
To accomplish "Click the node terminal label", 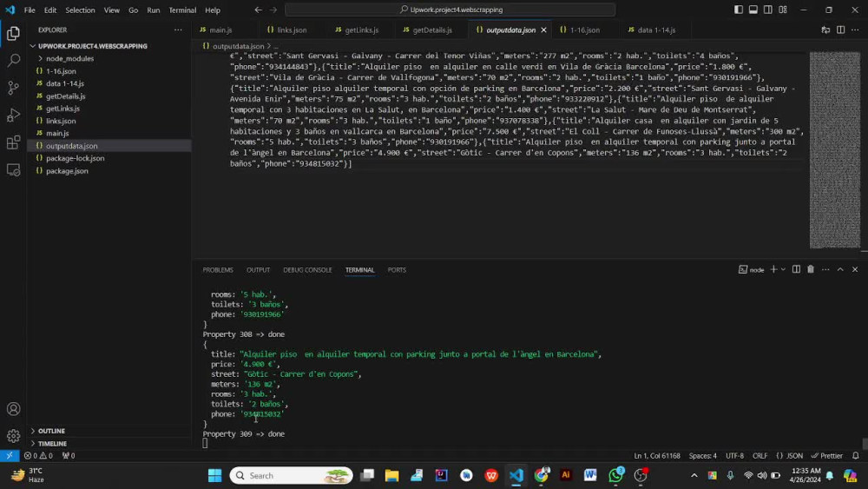I will pyautogui.click(x=751, y=270).
